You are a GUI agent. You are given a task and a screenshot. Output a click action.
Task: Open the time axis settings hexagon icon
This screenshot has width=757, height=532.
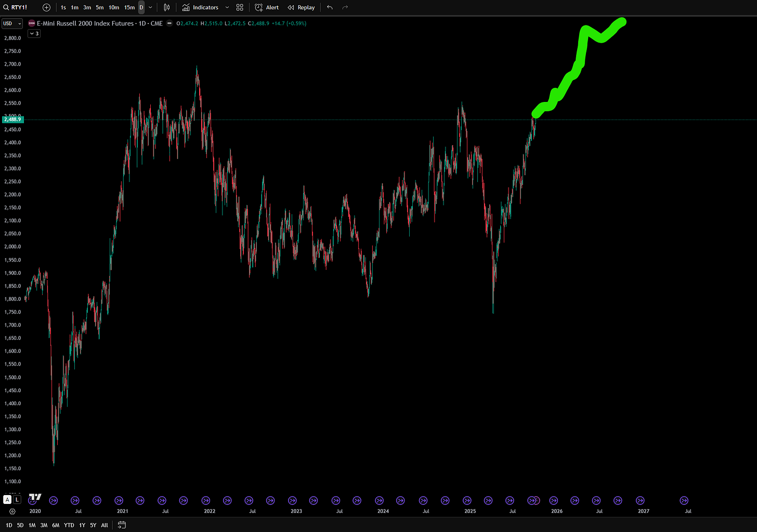[12, 511]
